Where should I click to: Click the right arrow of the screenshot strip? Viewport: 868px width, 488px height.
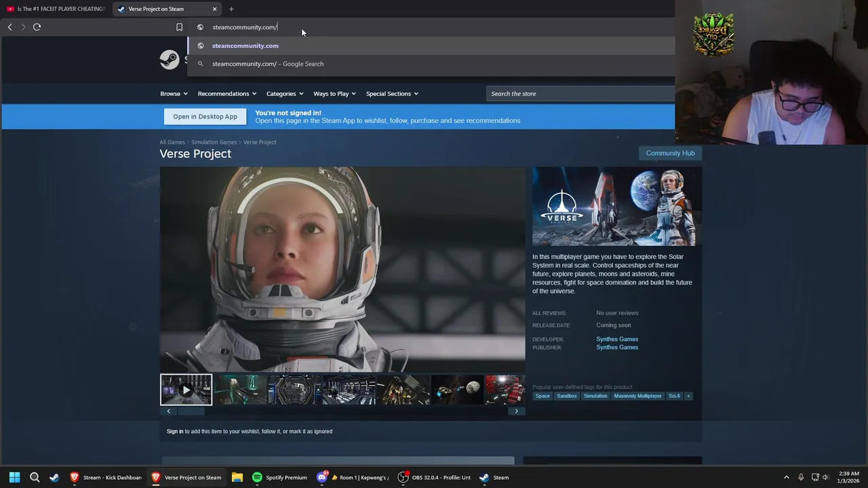click(516, 411)
